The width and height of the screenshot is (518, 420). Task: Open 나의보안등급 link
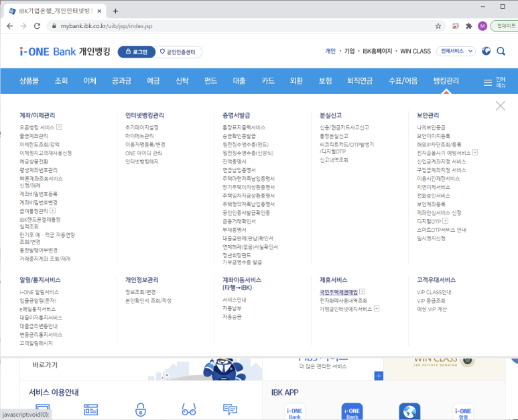431,127
